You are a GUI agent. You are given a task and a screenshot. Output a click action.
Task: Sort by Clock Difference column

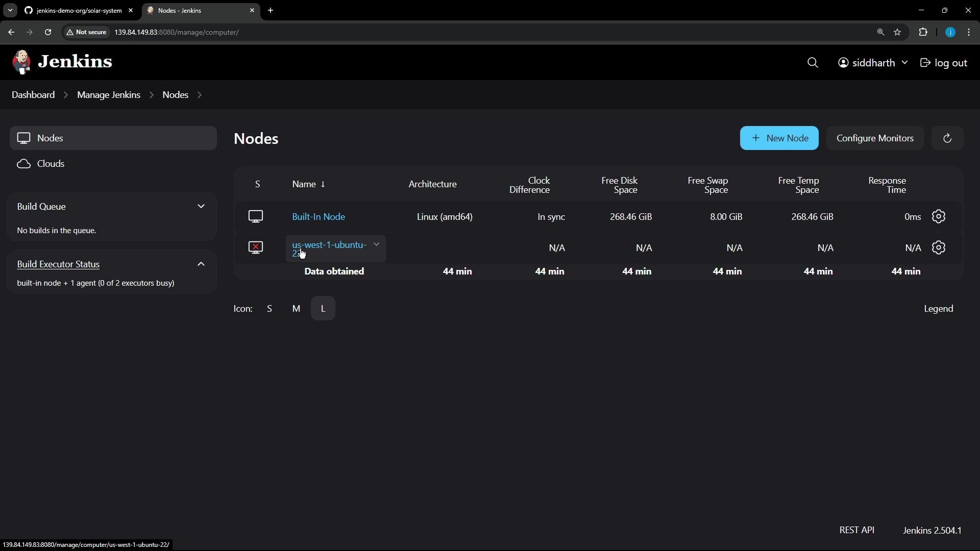tap(530, 185)
